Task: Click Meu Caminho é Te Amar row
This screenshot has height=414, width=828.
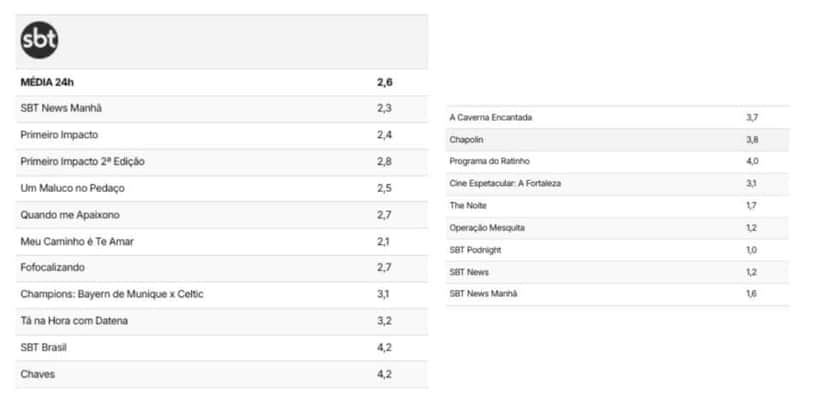Action: point(222,242)
